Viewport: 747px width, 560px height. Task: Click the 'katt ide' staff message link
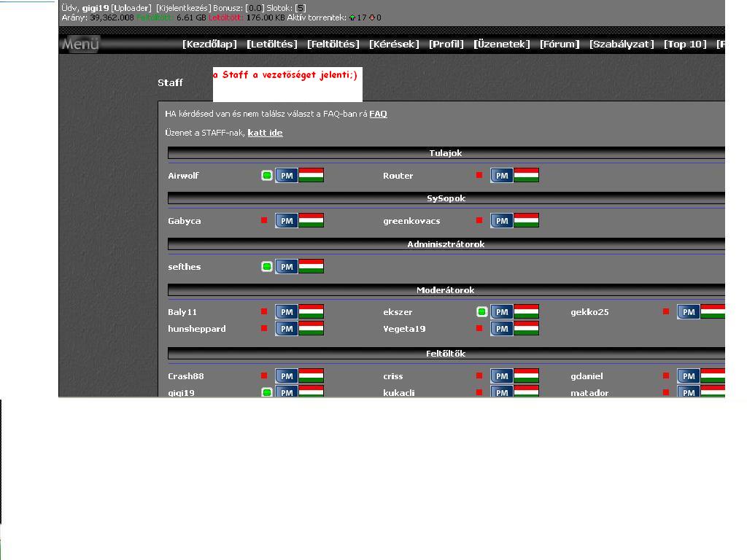[265, 133]
